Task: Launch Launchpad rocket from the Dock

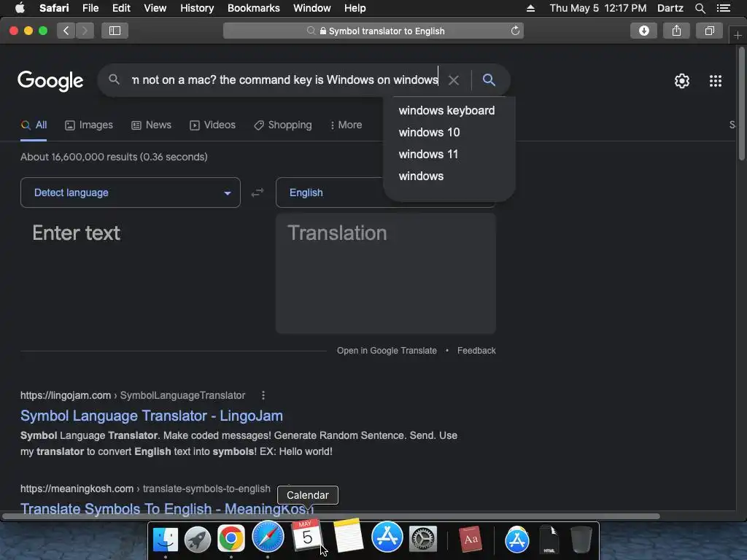Action: pyautogui.click(x=198, y=539)
